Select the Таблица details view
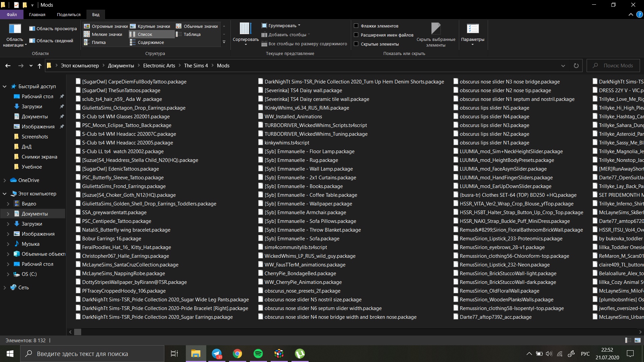The height and width of the screenshot is (362, 644). pos(188,34)
